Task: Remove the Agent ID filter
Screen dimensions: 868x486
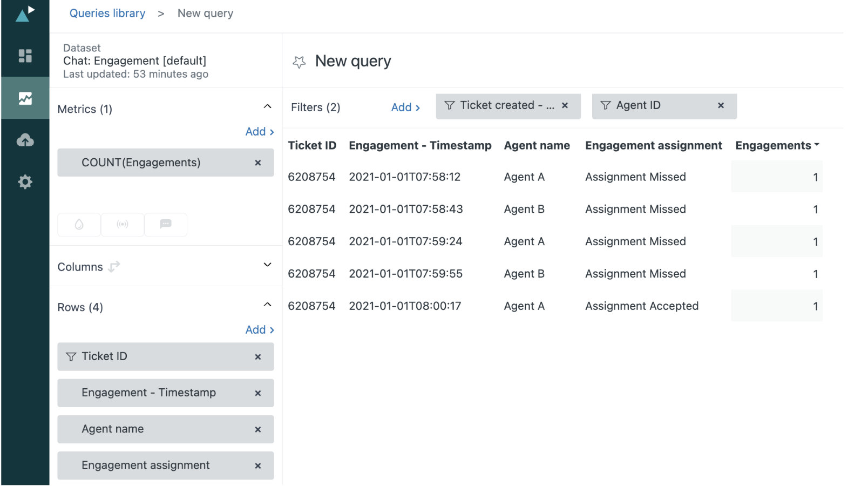Action: pos(720,106)
